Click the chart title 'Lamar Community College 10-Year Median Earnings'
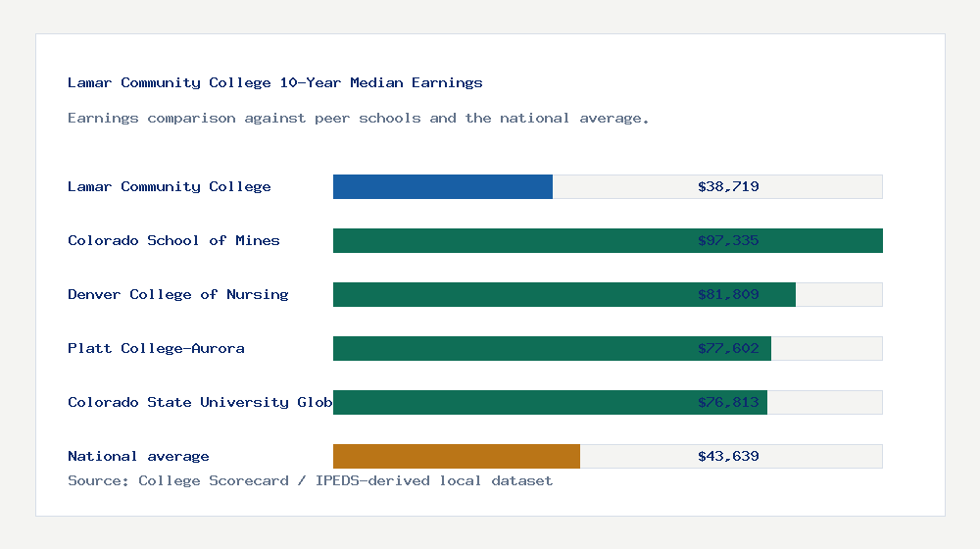Image resolution: width=980 pixels, height=549 pixels. pyautogui.click(x=275, y=82)
